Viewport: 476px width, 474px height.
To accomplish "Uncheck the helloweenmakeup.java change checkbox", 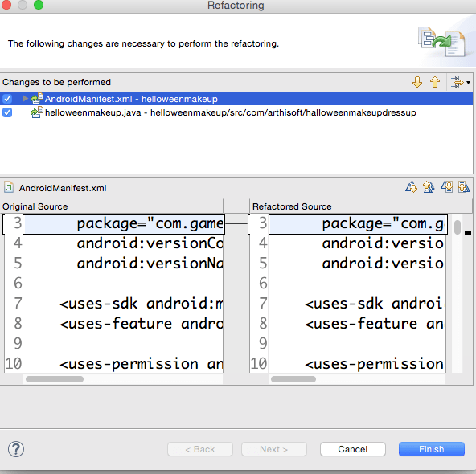I will click(x=7, y=112).
